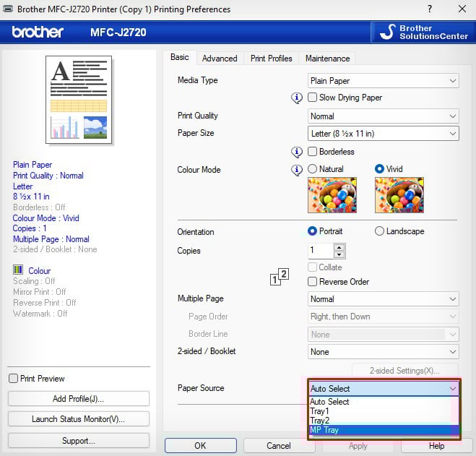The image size is (476, 456).
Task: Click the 'Plain Paper' summary text
Action: pyautogui.click(x=33, y=165)
